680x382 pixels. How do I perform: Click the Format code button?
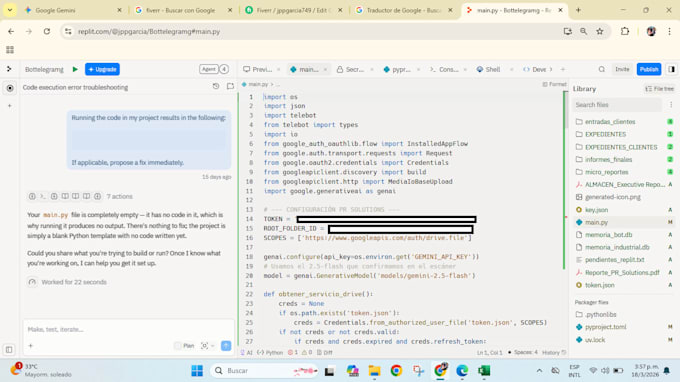[x=554, y=84]
